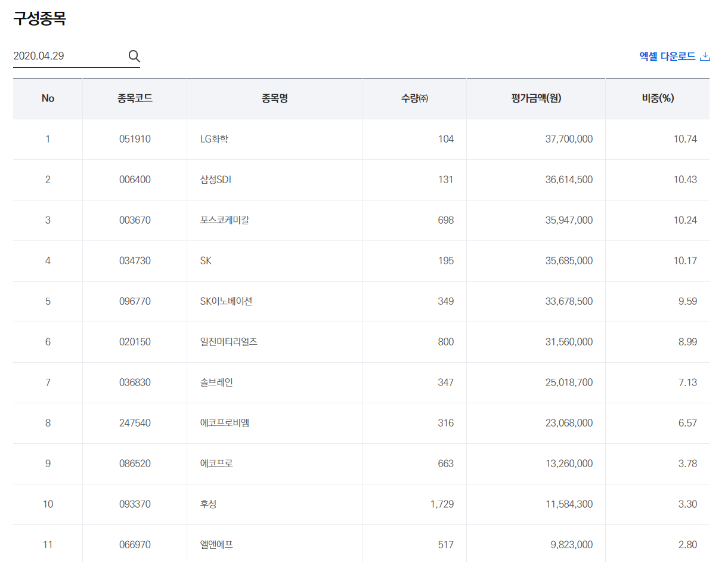Click stock code 034730 for SK
Image resolution: width=728 pixels, height=562 pixels.
(135, 261)
